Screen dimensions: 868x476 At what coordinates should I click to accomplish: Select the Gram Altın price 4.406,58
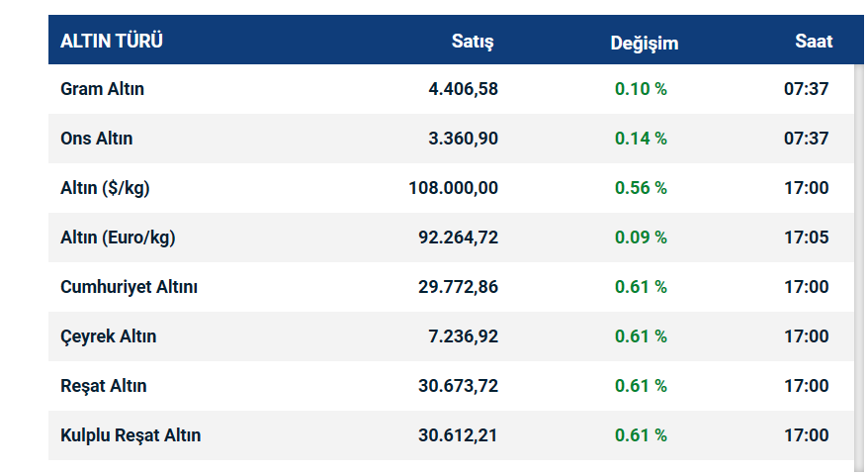tap(463, 89)
